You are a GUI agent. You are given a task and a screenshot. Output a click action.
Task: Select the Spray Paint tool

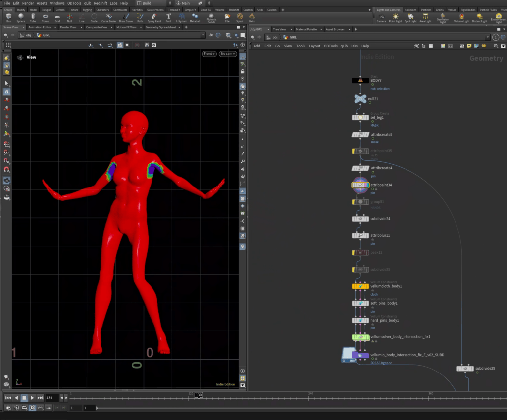pos(154,18)
